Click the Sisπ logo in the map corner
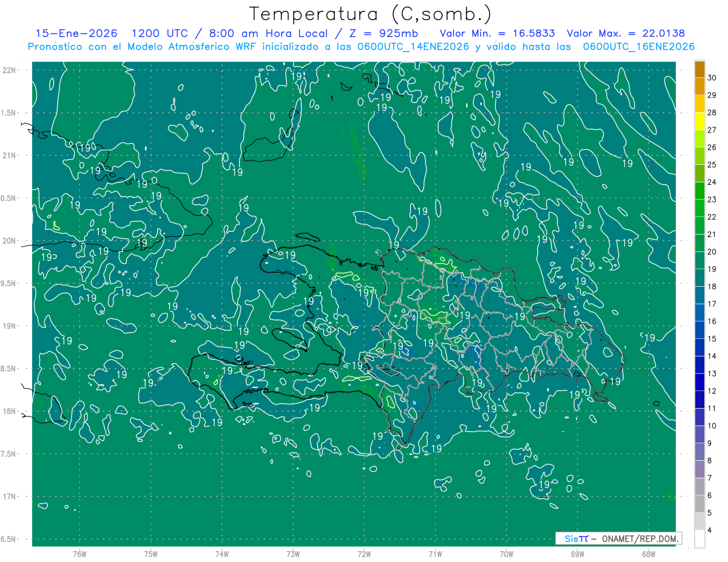728x562 pixels. pyautogui.click(x=576, y=538)
